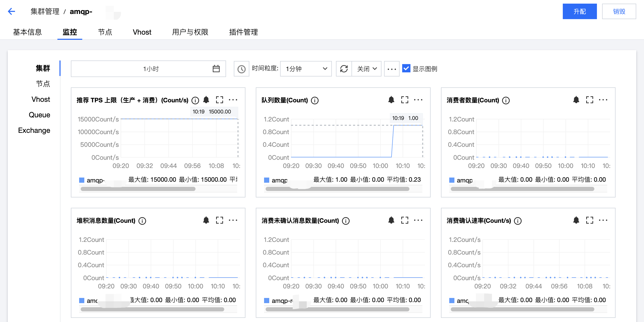
Task: Open more menu on 堆积消息数量 chart
Action: coord(233,220)
